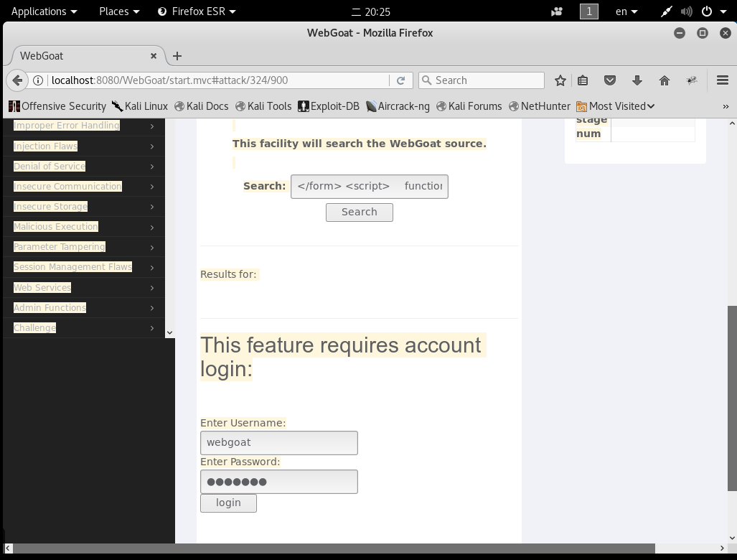
Task: Open the Kali Forums bookmark
Action: point(469,106)
